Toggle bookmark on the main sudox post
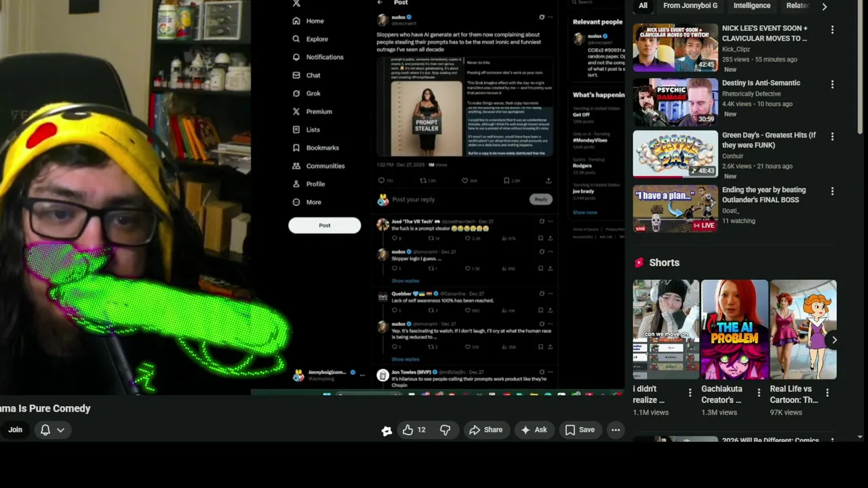This screenshot has width=868, height=488. (x=507, y=181)
